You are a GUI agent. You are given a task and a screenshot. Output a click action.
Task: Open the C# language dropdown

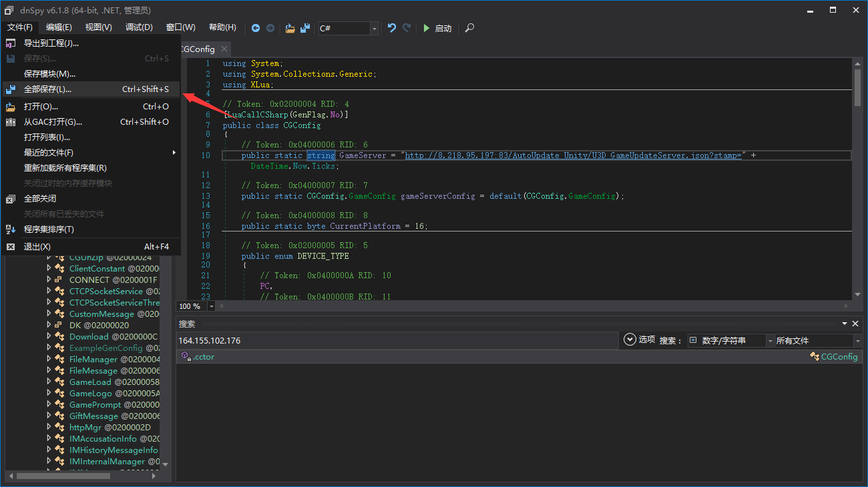(x=374, y=28)
